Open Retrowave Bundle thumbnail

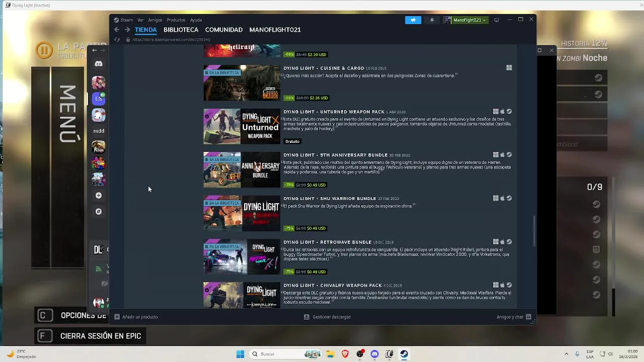pos(242,257)
